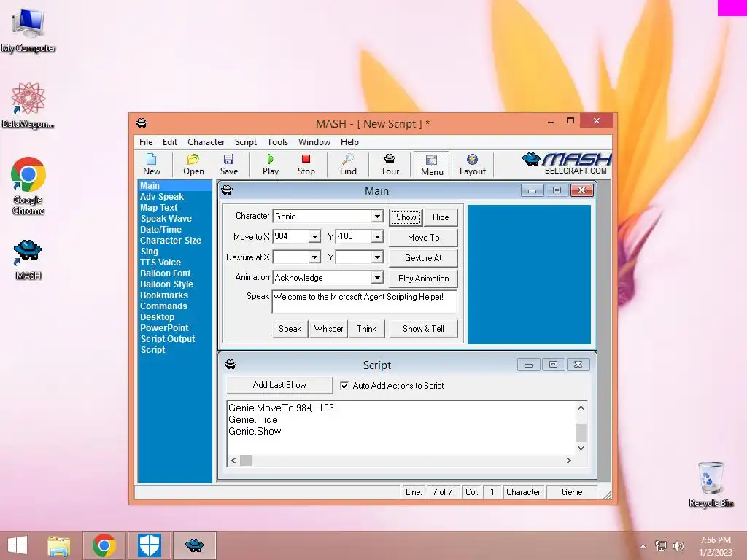747x560 pixels.
Task: Click the Gesture At button
Action: click(x=424, y=258)
